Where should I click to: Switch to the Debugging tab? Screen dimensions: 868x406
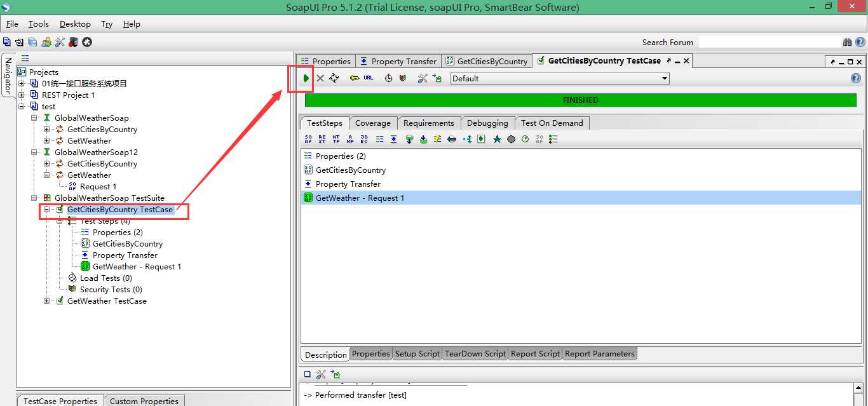point(487,123)
